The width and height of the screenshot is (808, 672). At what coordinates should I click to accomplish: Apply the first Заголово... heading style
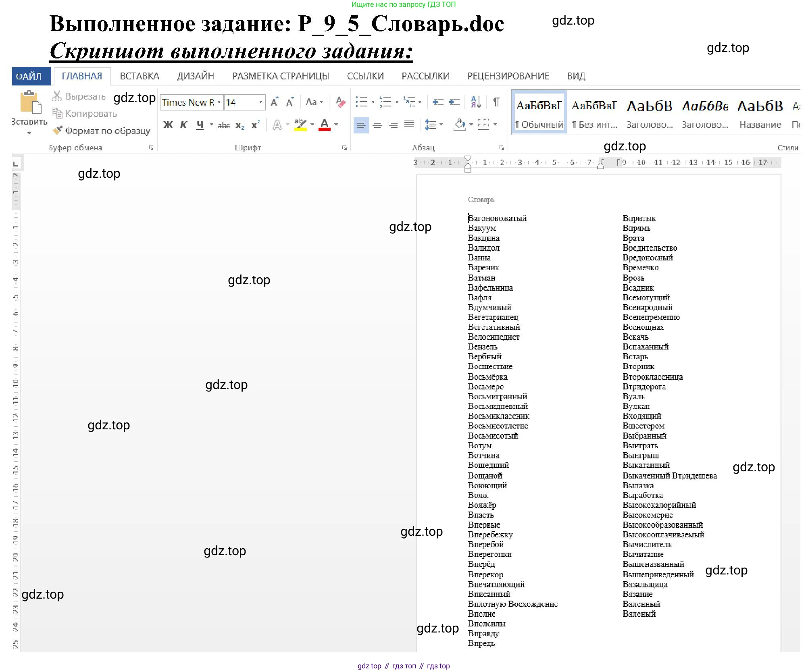coord(650,113)
